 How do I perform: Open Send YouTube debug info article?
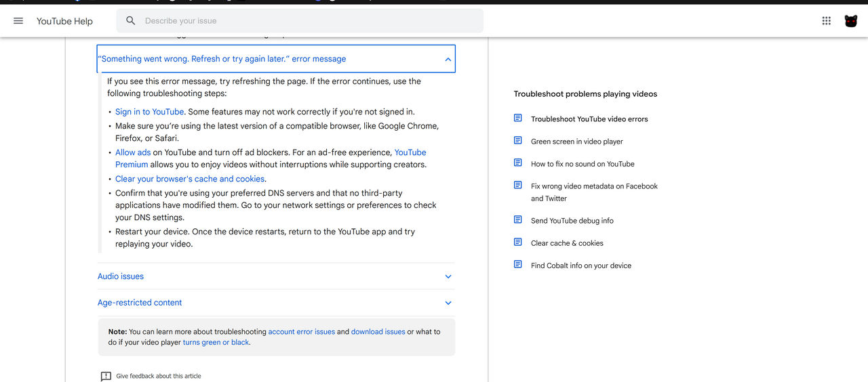coord(572,221)
